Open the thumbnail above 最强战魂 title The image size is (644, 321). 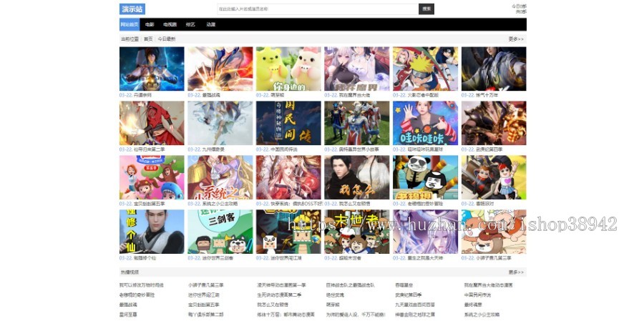click(220, 69)
